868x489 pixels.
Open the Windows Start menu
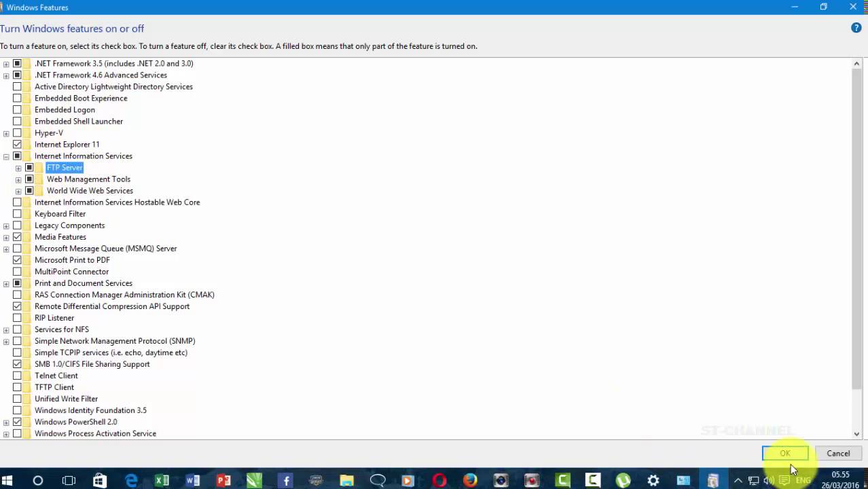click(7, 480)
